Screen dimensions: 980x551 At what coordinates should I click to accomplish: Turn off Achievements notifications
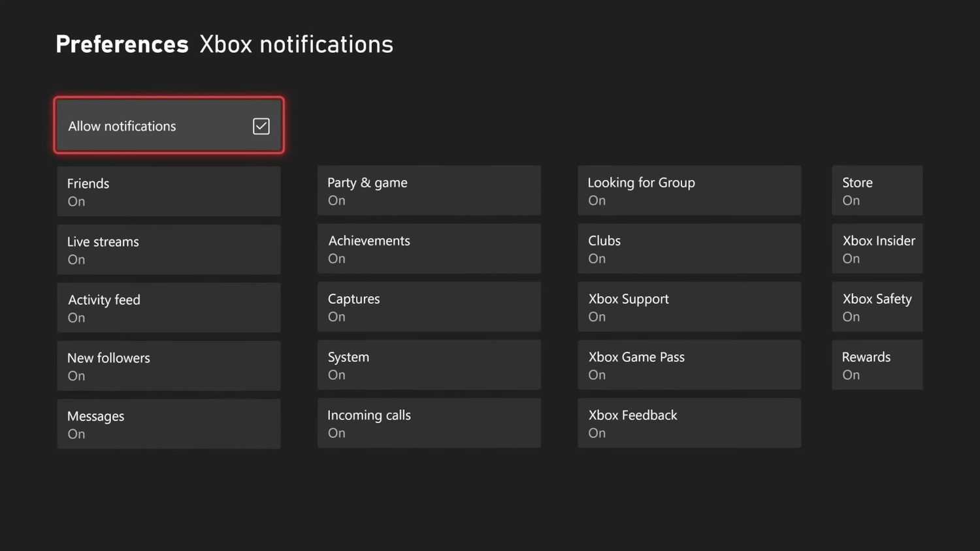[x=429, y=248]
